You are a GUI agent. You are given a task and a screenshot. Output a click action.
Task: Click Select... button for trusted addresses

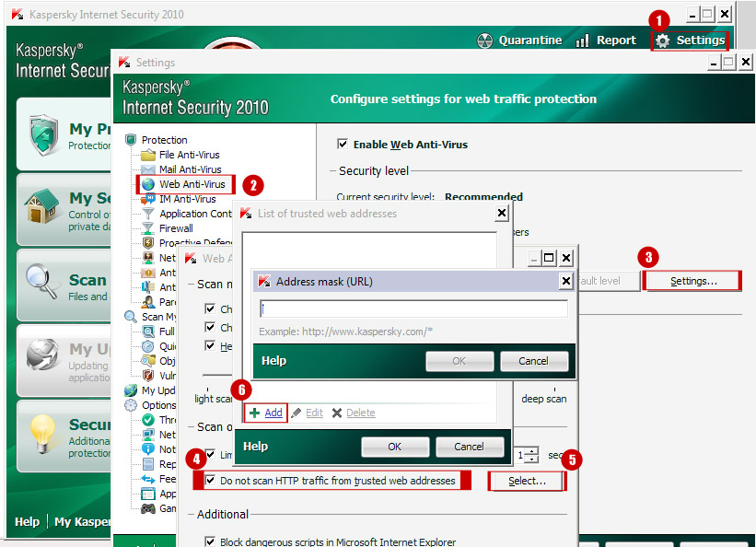click(x=527, y=481)
